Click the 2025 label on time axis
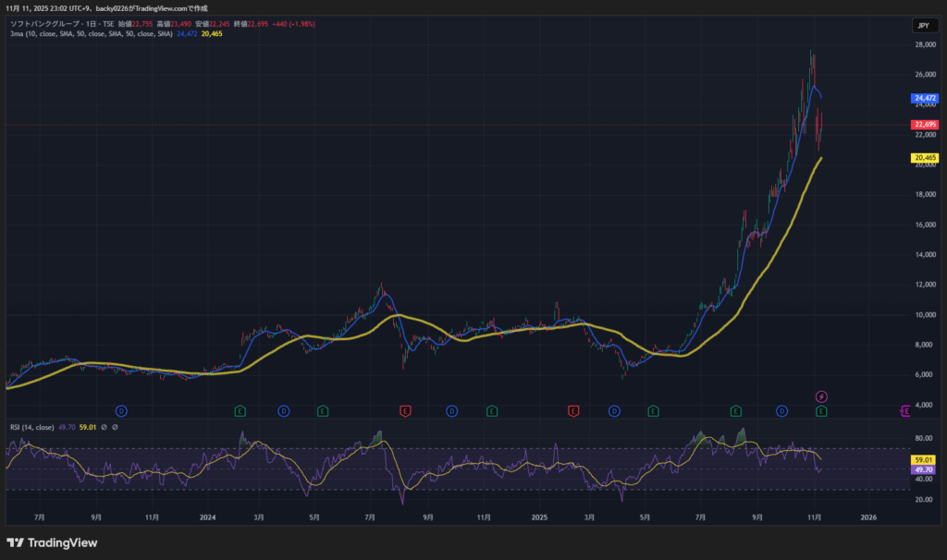Viewport: 947px width, 560px height. coord(538,519)
